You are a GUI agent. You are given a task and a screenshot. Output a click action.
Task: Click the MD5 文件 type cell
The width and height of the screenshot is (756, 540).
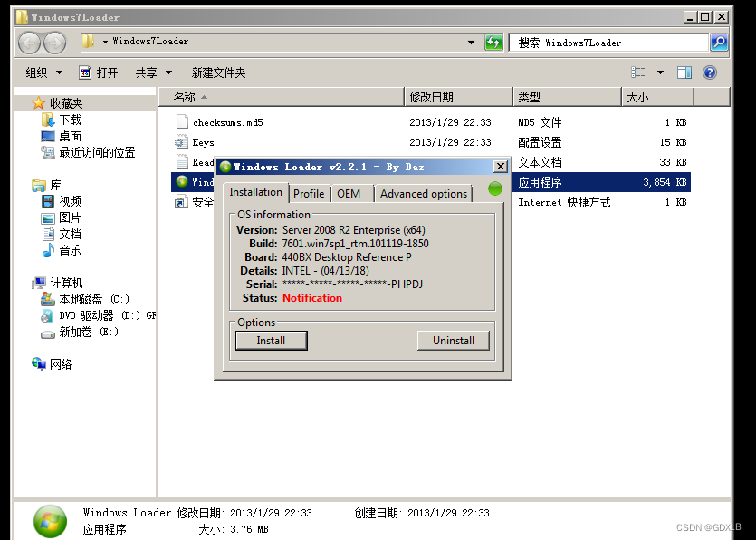coord(540,122)
